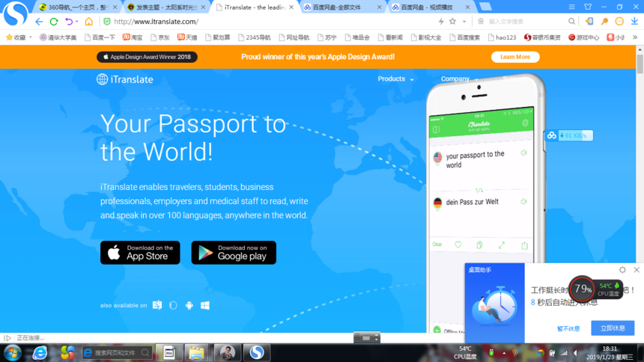This screenshot has width=644, height=362.
Task: Close the iTranslate tab
Action: point(291,7)
